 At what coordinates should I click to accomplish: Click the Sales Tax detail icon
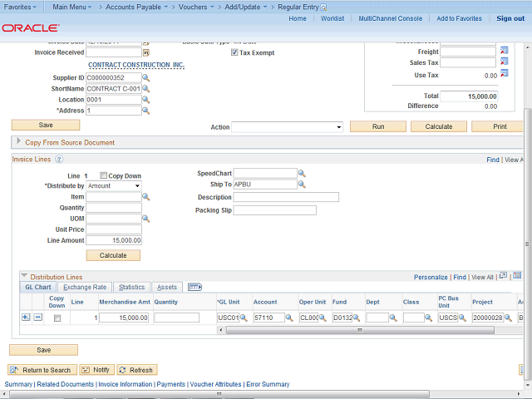[x=503, y=62]
